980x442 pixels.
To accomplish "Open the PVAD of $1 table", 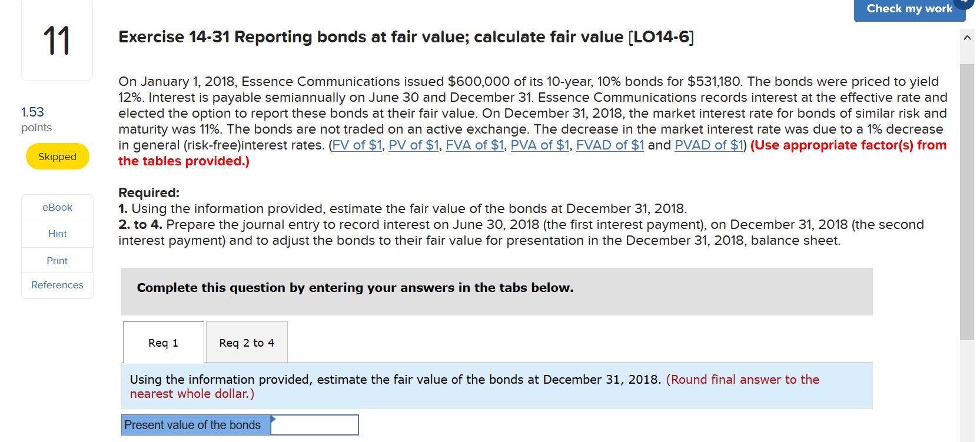I will pos(708,145).
